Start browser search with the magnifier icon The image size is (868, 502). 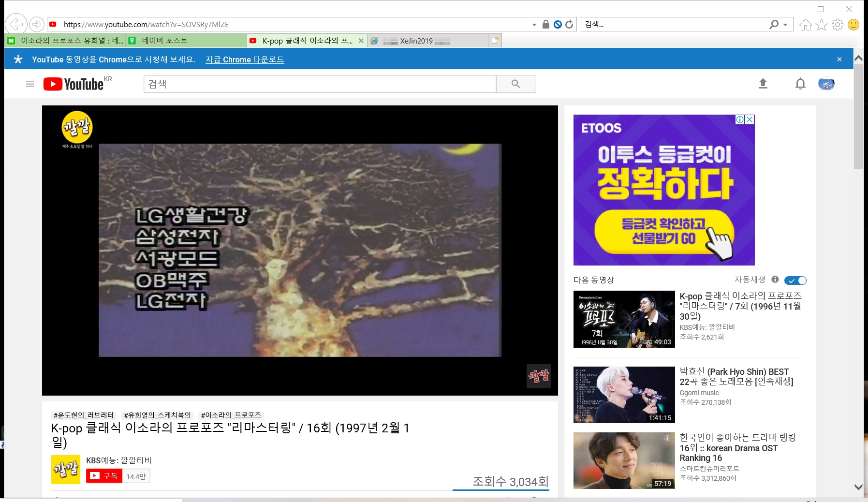tap(774, 24)
